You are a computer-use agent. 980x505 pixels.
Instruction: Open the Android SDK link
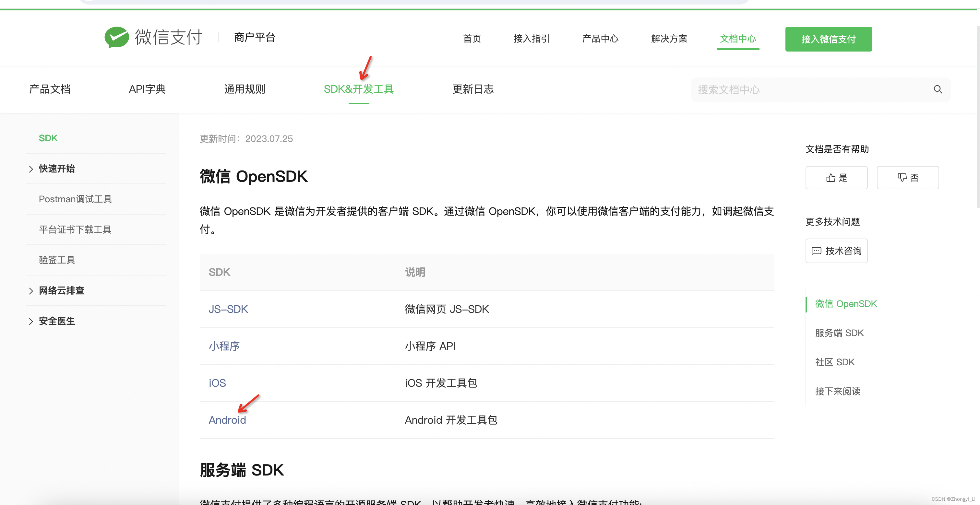(x=227, y=420)
